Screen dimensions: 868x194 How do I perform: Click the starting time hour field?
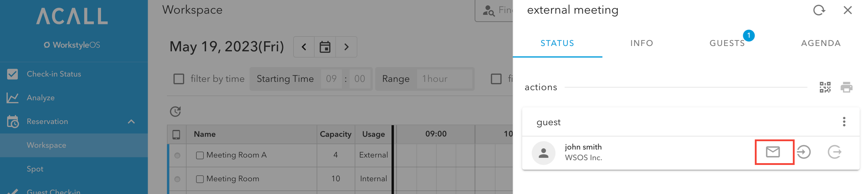click(331, 79)
